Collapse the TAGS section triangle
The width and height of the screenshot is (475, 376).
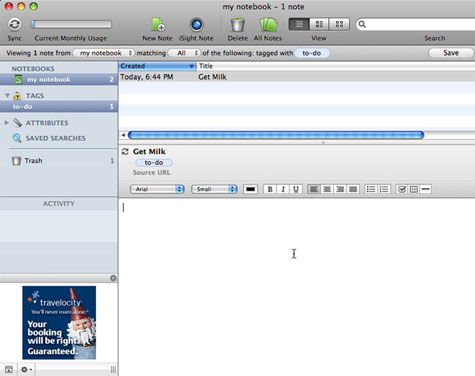(7, 96)
